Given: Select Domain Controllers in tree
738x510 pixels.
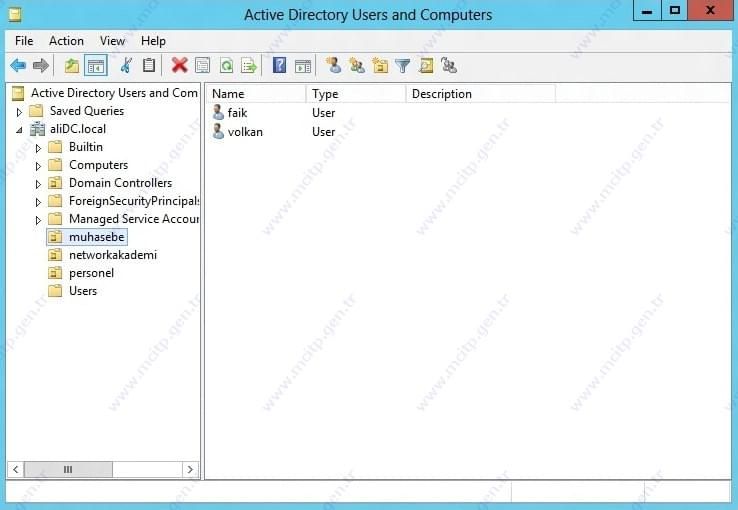Looking at the screenshot, I should click(x=120, y=183).
